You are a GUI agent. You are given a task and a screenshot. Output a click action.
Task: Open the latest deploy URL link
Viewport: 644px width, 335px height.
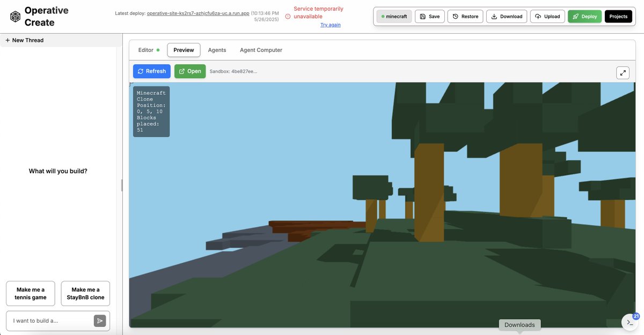tap(198, 13)
